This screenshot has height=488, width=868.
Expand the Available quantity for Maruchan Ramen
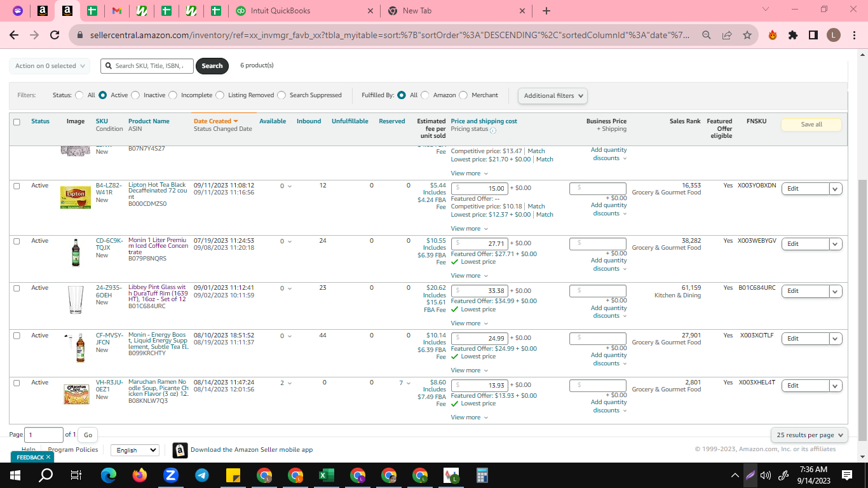(x=290, y=383)
